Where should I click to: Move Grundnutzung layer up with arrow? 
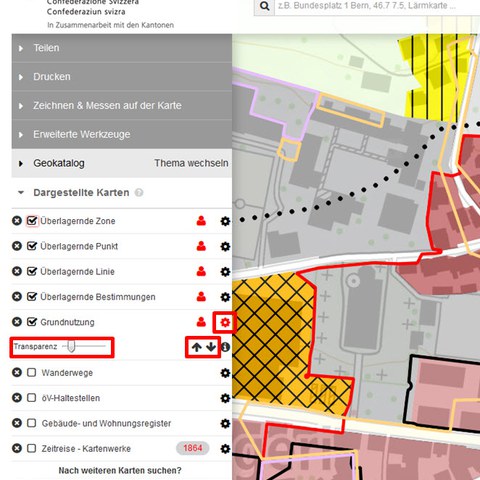[x=197, y=347]
